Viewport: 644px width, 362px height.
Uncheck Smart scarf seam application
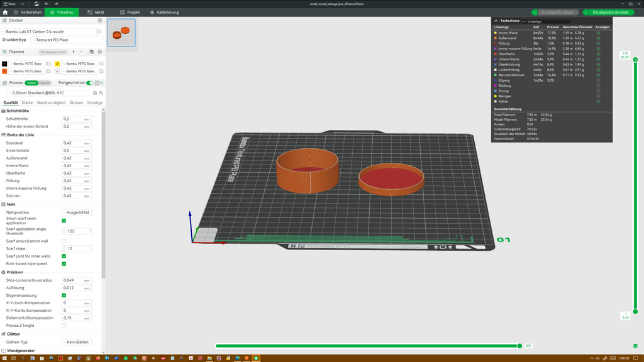click(x=64, y=221)
